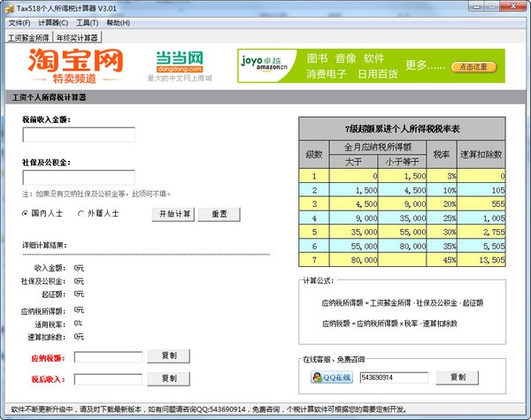The image size is (531, 420).
Task: Click 消费电子 in the amazon banner
Action: tap(327, 73)
